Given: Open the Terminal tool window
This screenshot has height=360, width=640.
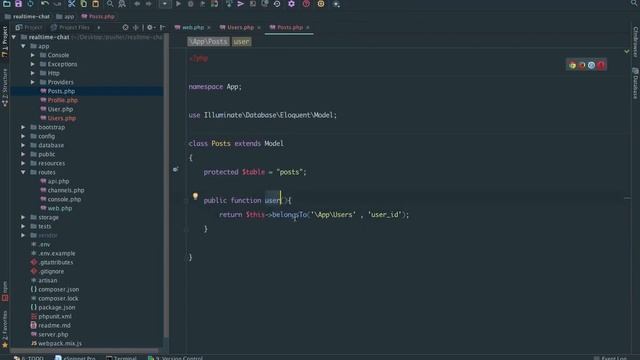Looking at the screenshot, I should (121, 358).
